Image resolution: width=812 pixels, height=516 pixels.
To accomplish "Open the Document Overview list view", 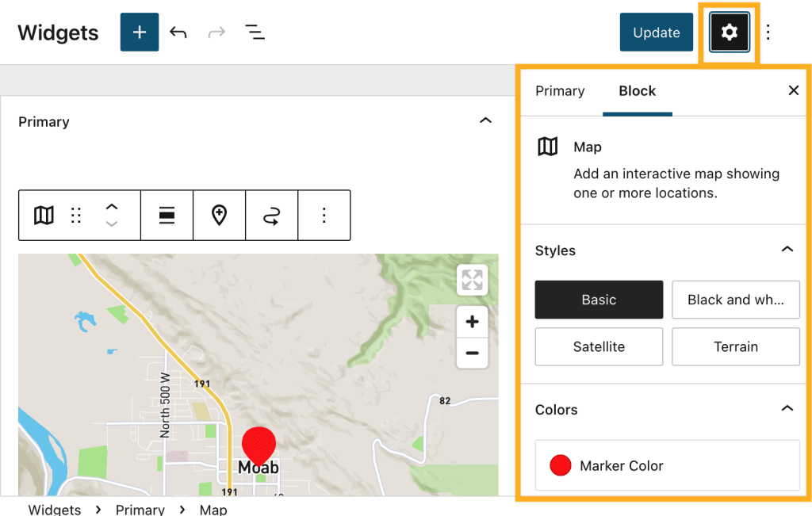I will pos(255,32).
